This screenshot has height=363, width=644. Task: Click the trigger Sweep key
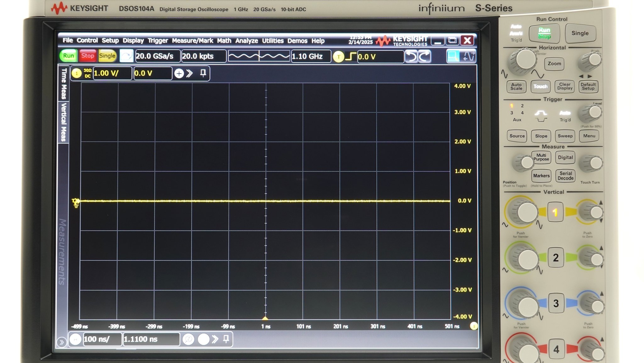point(565,136)
